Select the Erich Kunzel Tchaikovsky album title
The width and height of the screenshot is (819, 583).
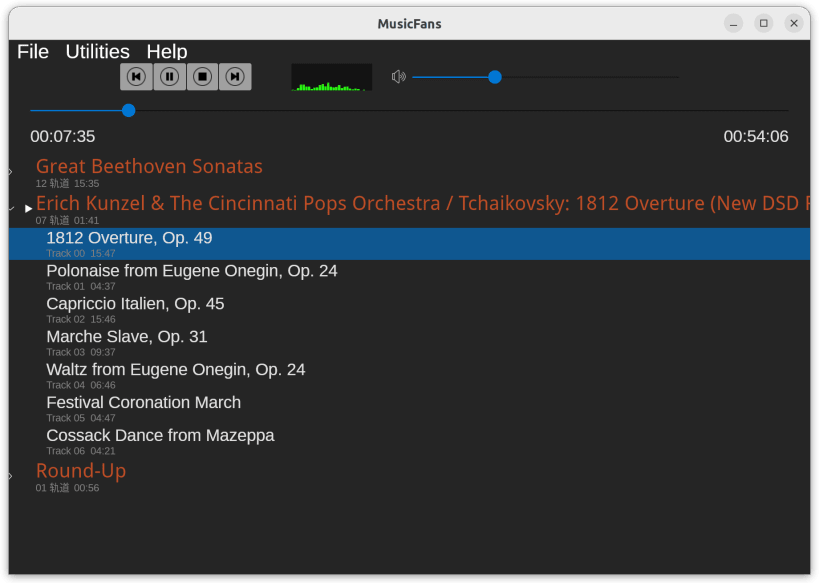(x=423, y=203)
